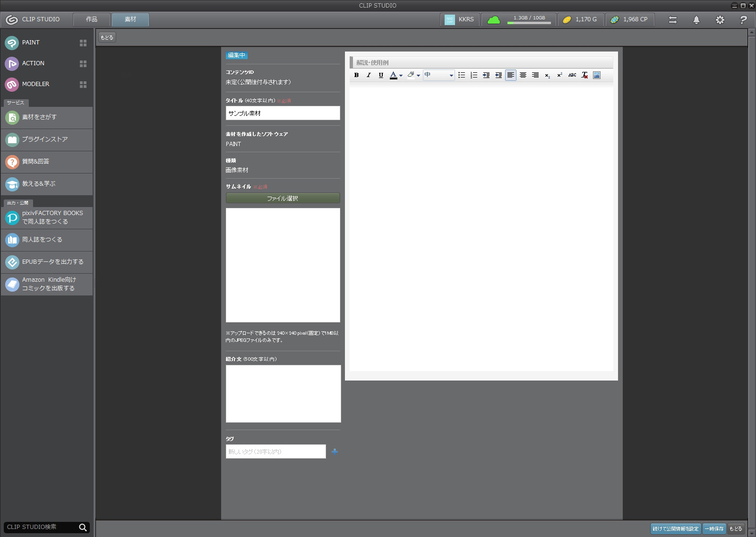The width and height of the screenshot is (756, 537).
Task: Apply subscript formatting
Action: [x=548, y=75]
